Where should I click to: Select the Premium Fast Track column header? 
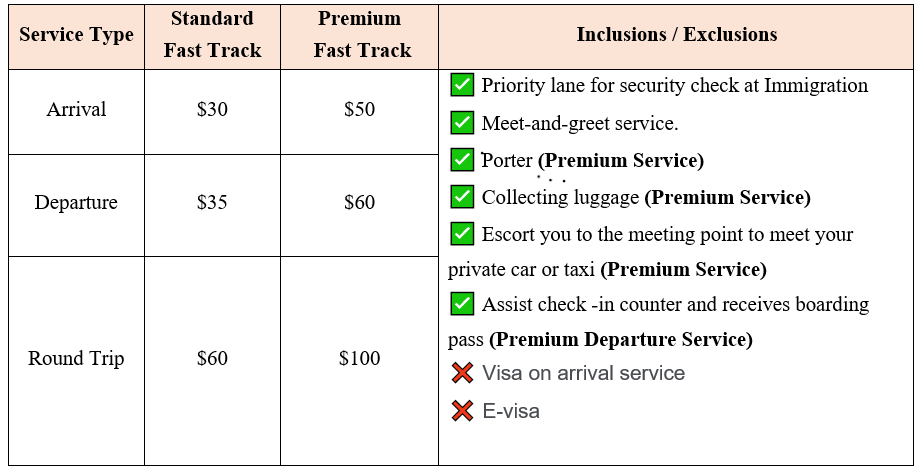360,35
